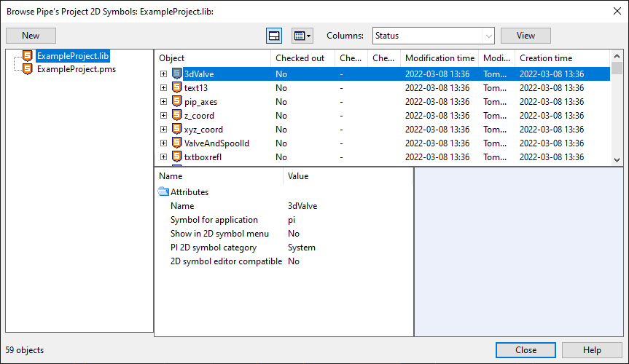Select the 2D symbol editor compatible attribute

coord(226,261)
